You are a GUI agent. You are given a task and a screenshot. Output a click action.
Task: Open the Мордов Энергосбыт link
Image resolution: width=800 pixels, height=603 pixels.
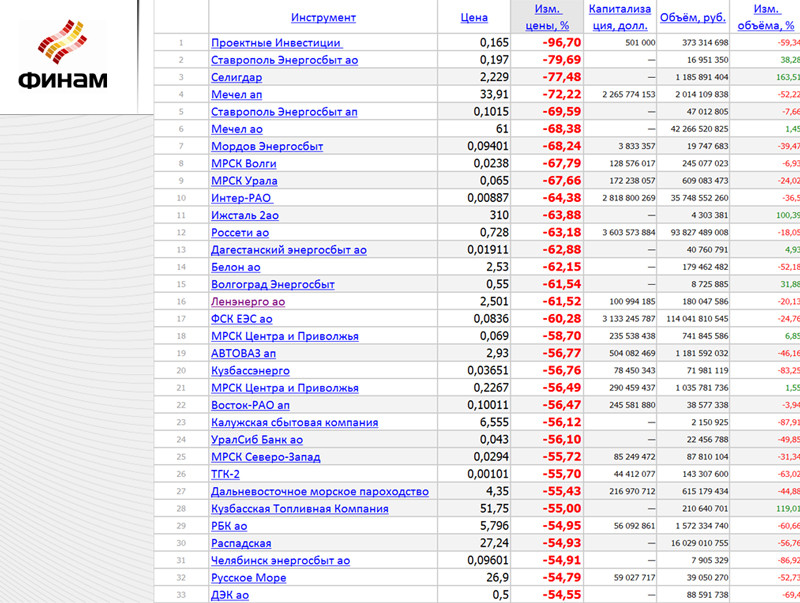tap(267, 147)
